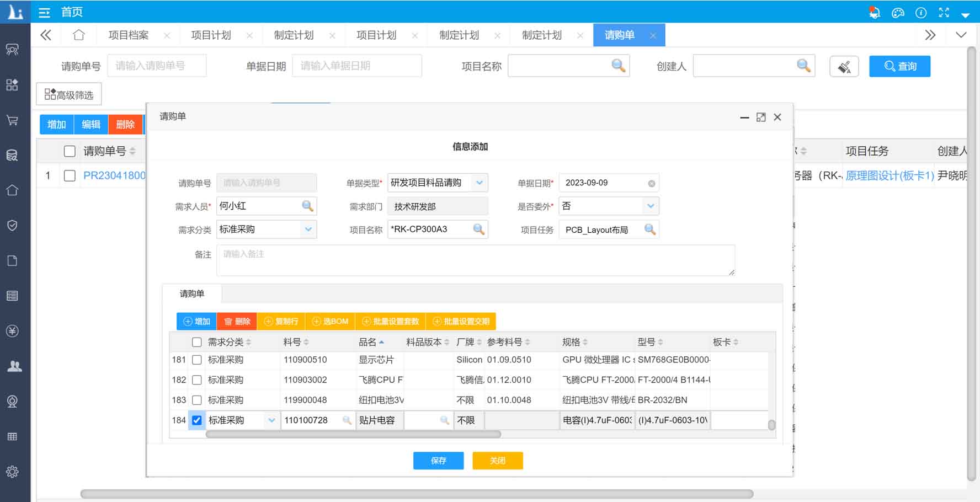
Task: Toggle the select-all checkbox beside 请购单号 header
Action: coord(70,151)
